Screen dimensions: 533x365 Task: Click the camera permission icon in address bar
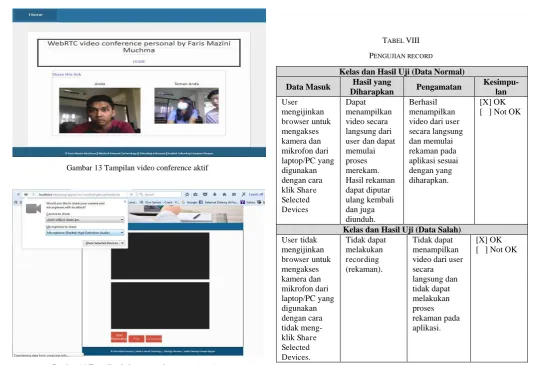tap(26, 194)
